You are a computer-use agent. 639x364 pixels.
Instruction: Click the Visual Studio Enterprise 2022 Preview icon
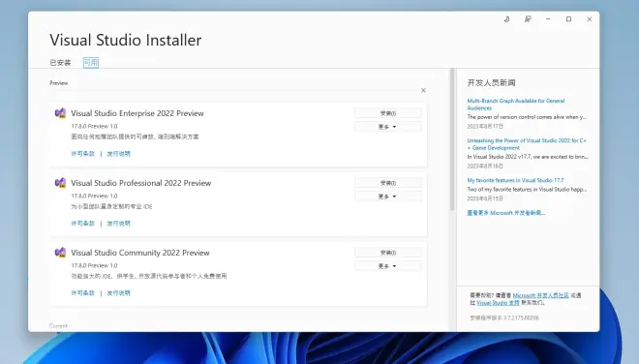pyautogui.click(x=60, y=113)
